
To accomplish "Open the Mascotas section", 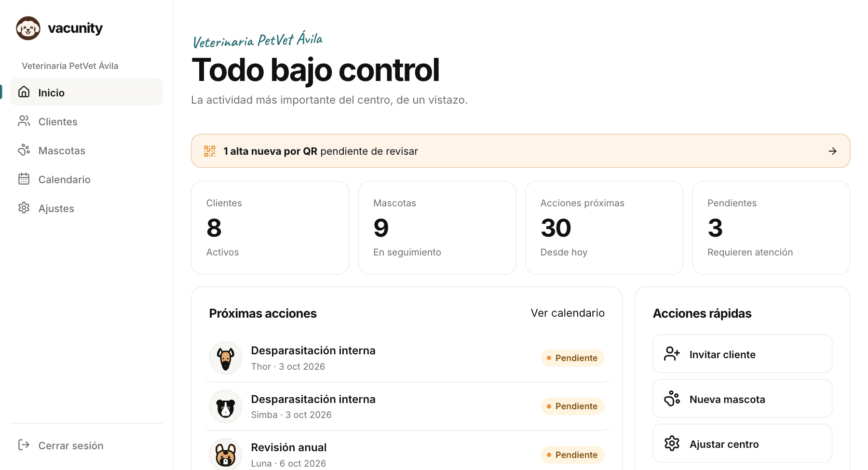I will [x=86, y=150].
